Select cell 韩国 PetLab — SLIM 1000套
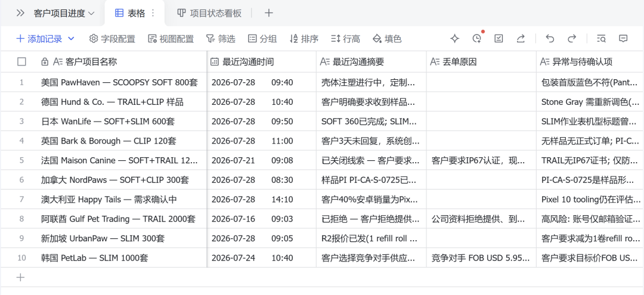Screen dimensions: 644x295 coord(122,257)
